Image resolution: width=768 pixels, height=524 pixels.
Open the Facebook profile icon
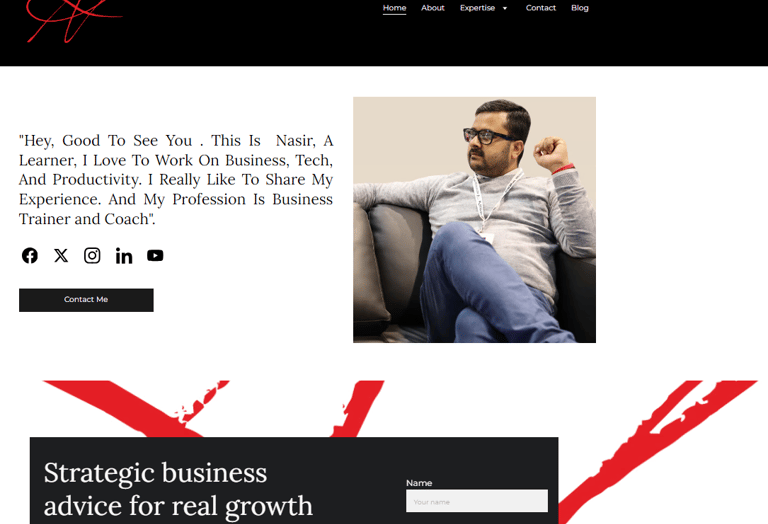(x=30, y=256)
